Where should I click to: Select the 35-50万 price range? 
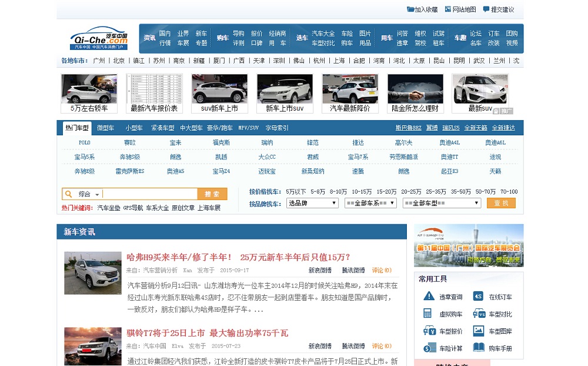(x=460, y=192)
